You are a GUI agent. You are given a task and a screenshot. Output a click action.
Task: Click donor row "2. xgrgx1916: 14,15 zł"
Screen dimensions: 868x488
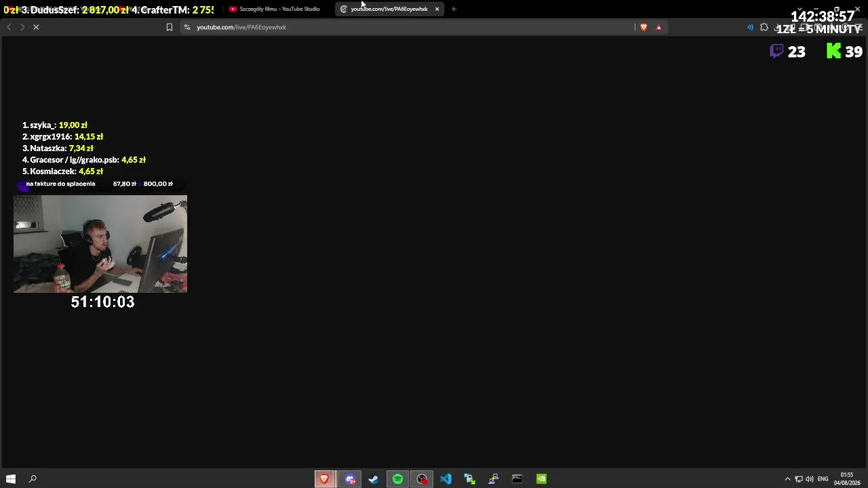(62, 137)
